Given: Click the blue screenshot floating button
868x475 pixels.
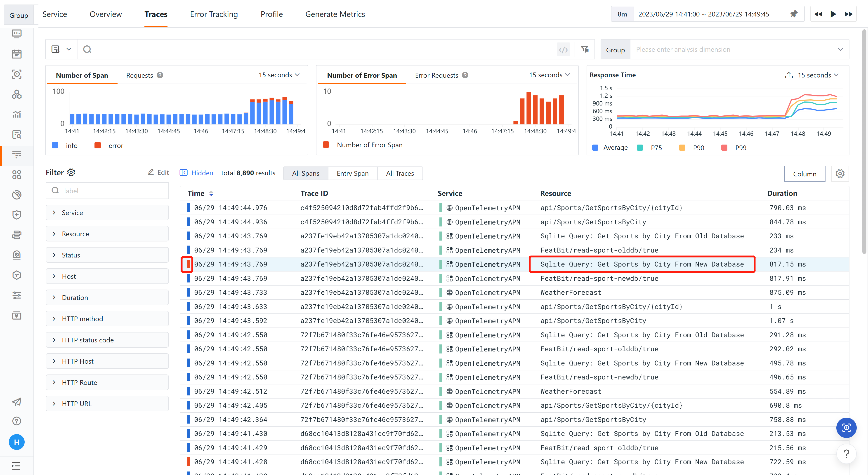Looking at the screenshot, I should (x=846, y=428).
